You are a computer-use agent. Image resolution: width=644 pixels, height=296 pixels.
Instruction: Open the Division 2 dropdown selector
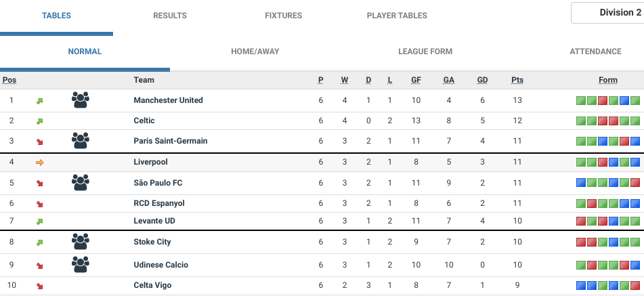click(607, 13)
